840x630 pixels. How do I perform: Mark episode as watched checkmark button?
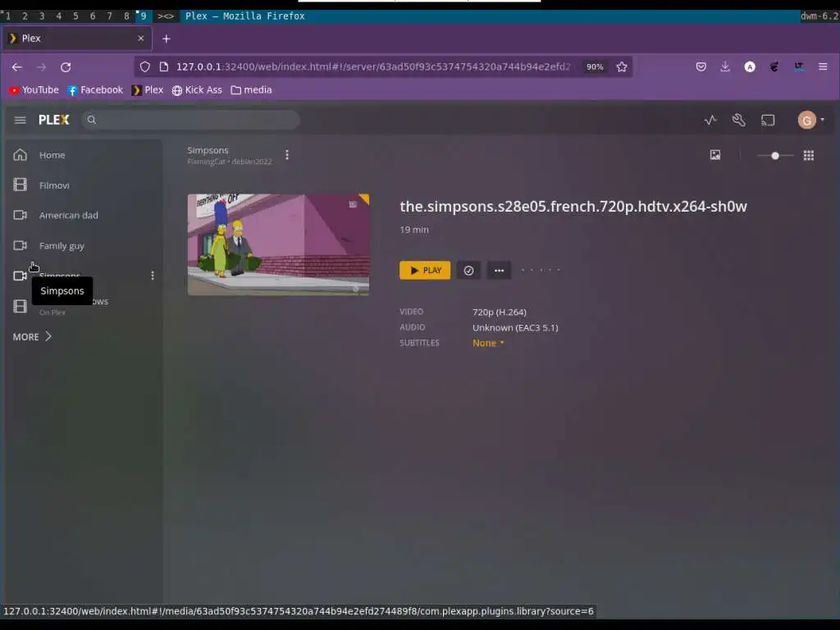[468, 271]
